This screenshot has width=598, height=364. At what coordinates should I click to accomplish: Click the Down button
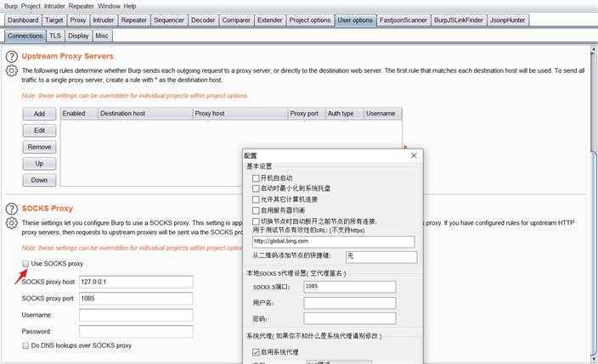tap(39, 180)
